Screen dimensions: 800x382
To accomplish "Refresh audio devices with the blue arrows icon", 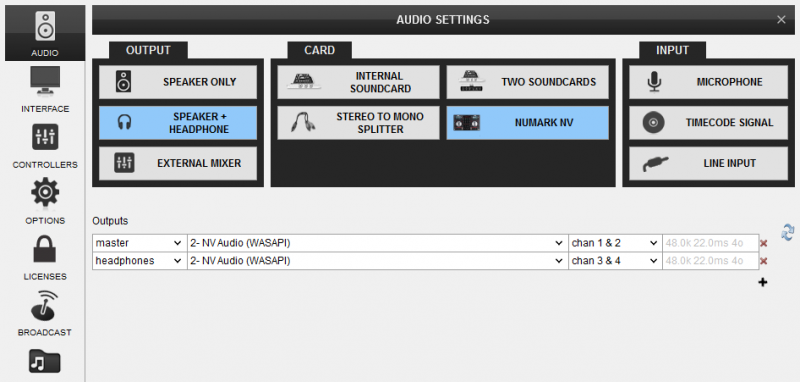I will click(787, 232).
